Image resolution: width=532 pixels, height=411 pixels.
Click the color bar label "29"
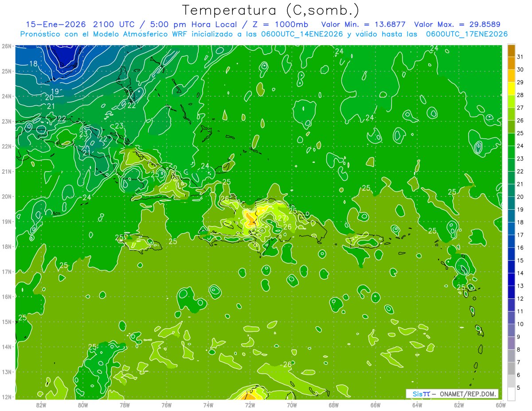click(x=520, y=82)
